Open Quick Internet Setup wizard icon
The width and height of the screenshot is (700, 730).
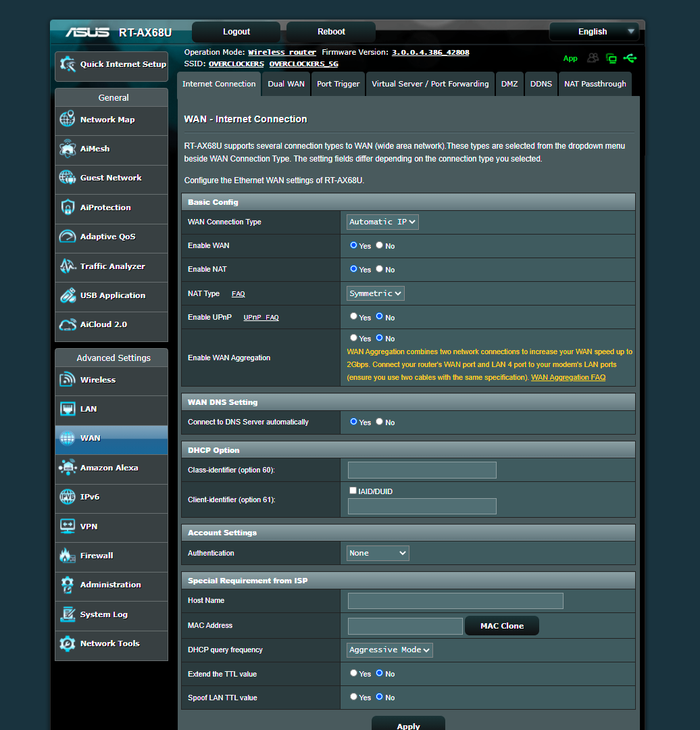pos(68,64)
